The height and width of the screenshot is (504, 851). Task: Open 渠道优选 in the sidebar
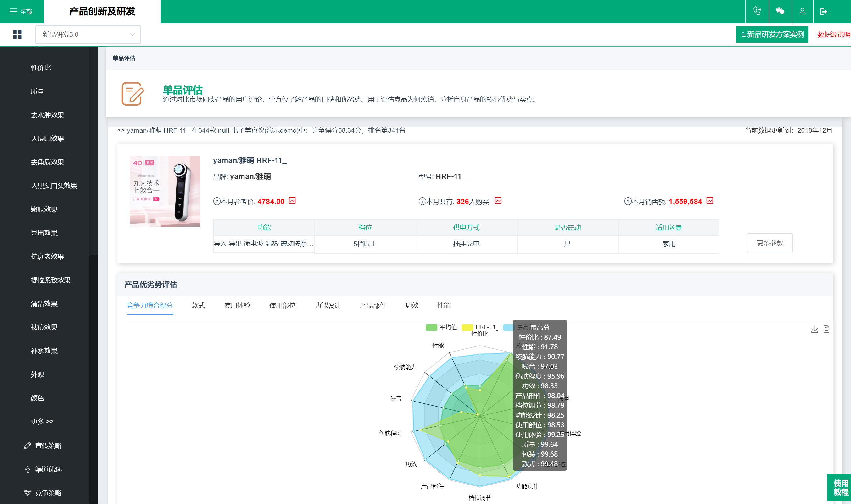point(48,469)
